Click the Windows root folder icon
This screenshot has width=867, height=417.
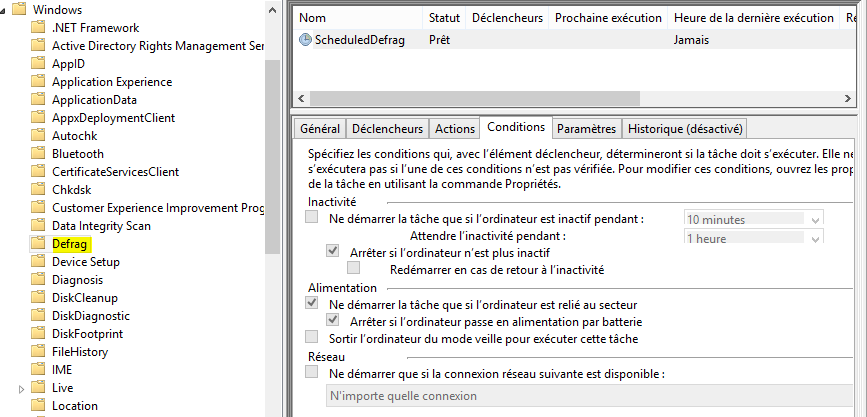coord(19,9)
